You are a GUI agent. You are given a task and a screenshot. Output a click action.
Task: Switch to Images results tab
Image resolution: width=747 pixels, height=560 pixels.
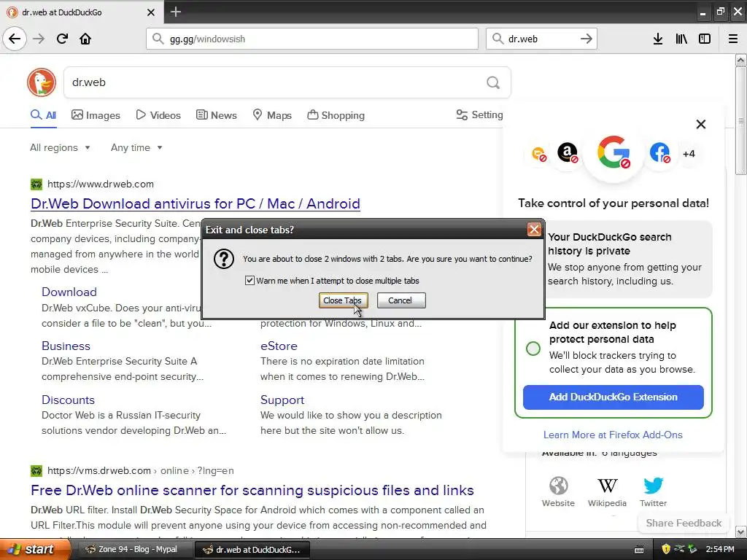pyautogui.click(x=96, y=115)
